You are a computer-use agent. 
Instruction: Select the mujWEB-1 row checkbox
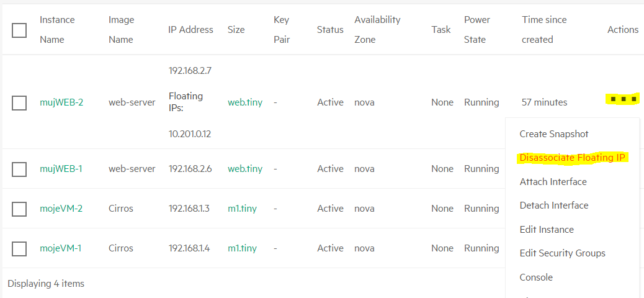pyautogui.click(x=19, y=169)
